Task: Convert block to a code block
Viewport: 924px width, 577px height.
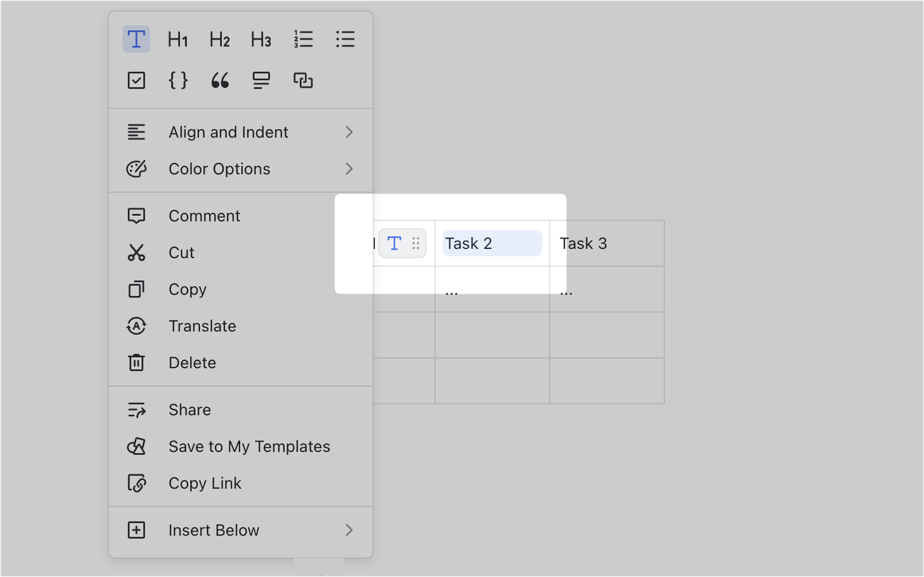Action: pyautogui.click(x=178, y=80)
